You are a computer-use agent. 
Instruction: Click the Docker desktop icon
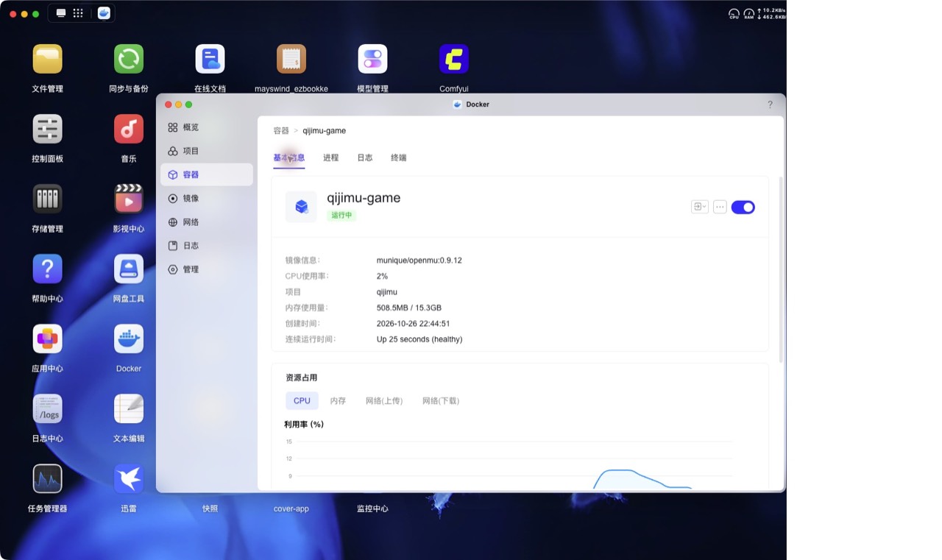coord(129,339)
